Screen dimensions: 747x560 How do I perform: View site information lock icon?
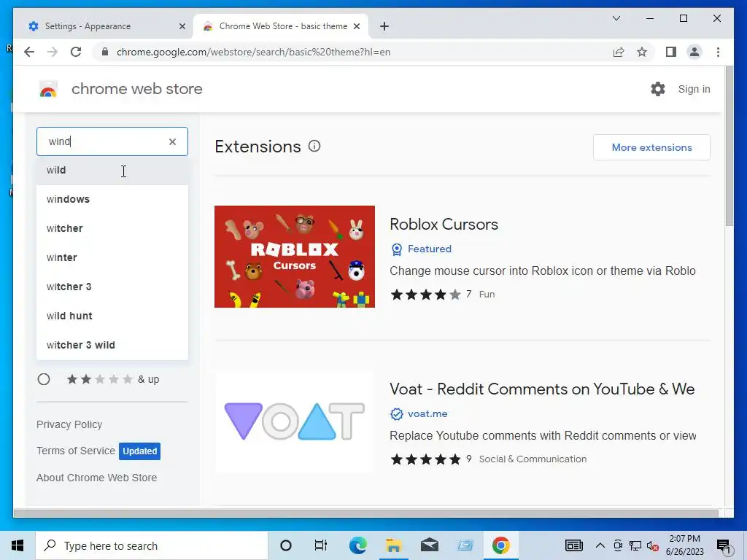pos(105,52)
